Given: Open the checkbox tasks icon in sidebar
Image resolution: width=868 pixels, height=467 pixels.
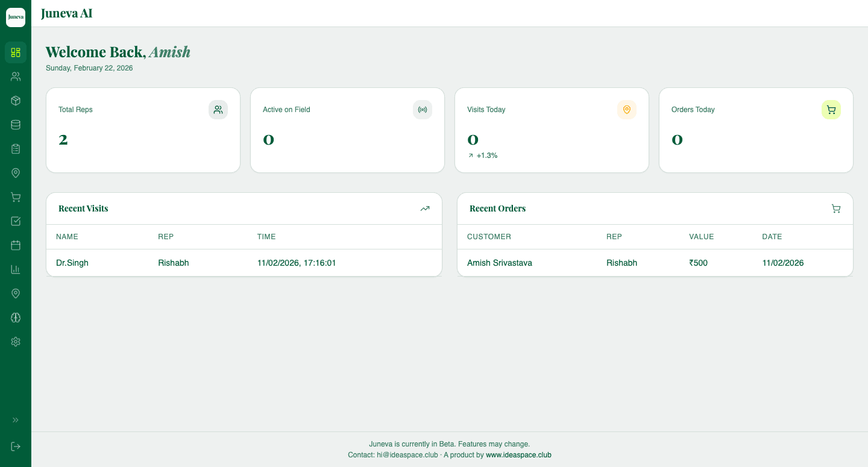Looking at the screenshot, I should pyautogui.click(x=16, y=221).
